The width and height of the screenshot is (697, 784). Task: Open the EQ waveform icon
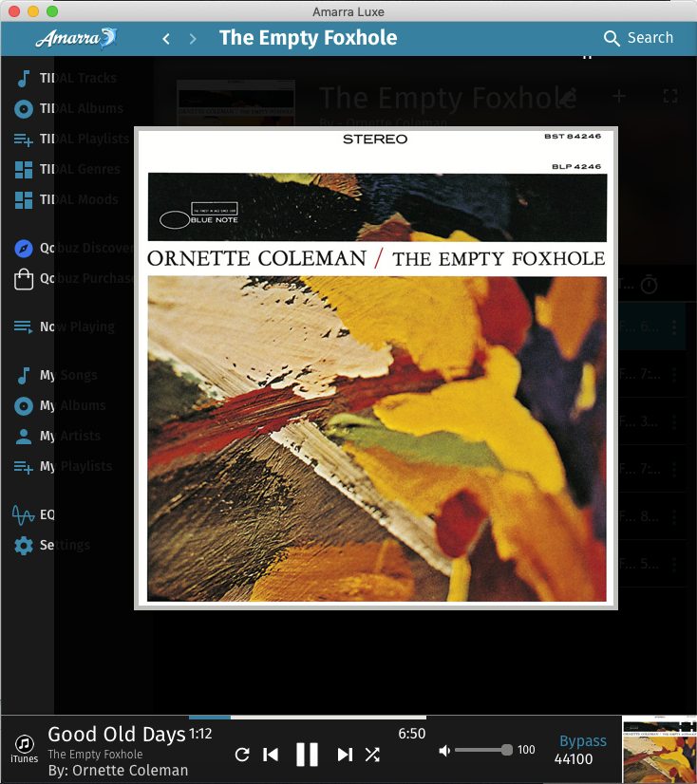[x=23, y=515]
